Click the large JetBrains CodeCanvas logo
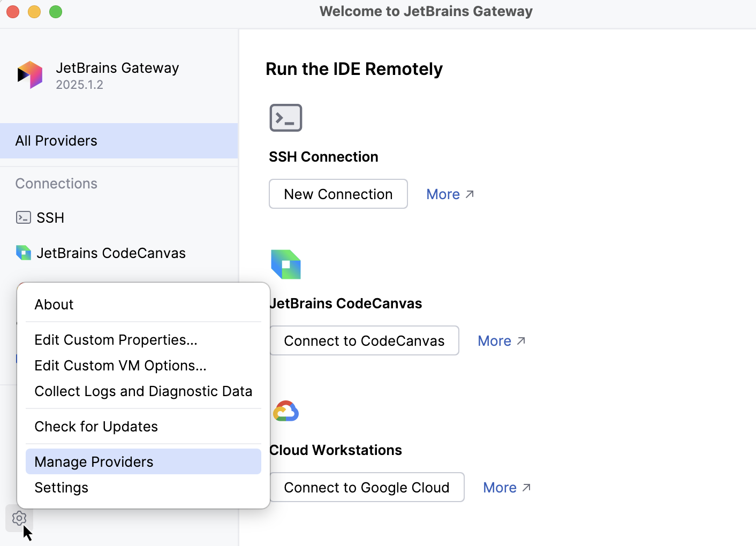 pyautogui.click(x=286, y=264)
